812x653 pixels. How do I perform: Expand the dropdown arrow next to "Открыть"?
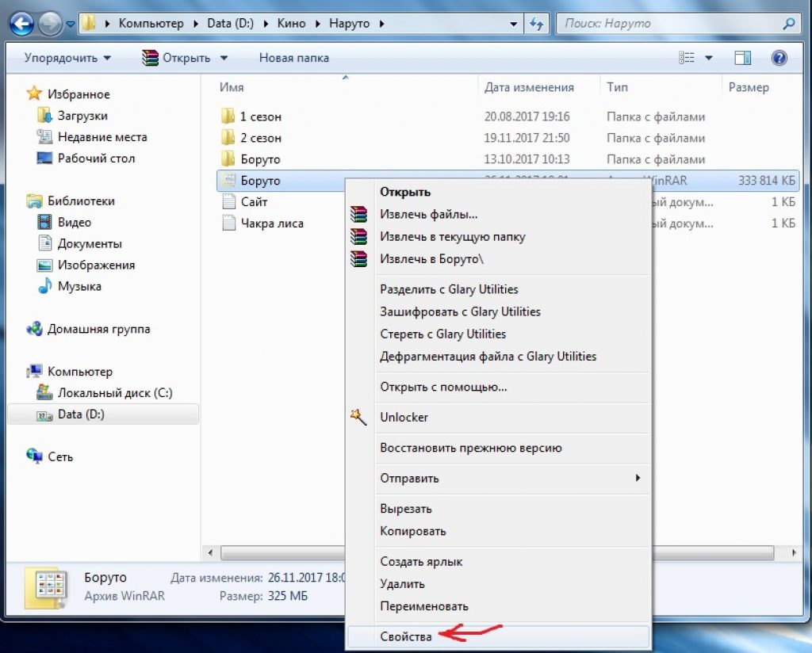[224, 58]
